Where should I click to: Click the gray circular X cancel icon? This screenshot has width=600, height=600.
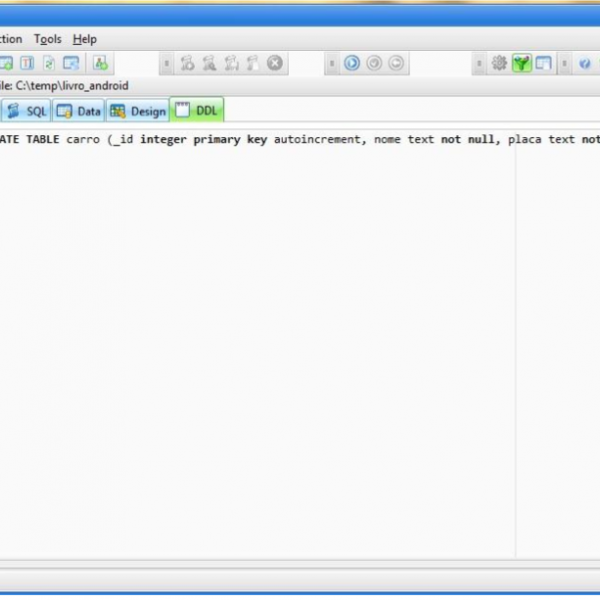pyautogui.click(x=274, y=63)
